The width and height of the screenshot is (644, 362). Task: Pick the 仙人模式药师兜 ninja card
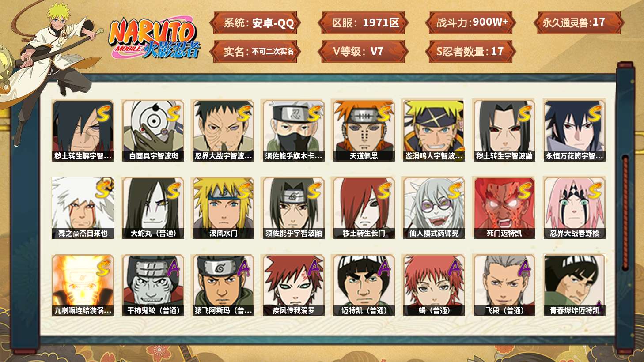coord(434,208)
